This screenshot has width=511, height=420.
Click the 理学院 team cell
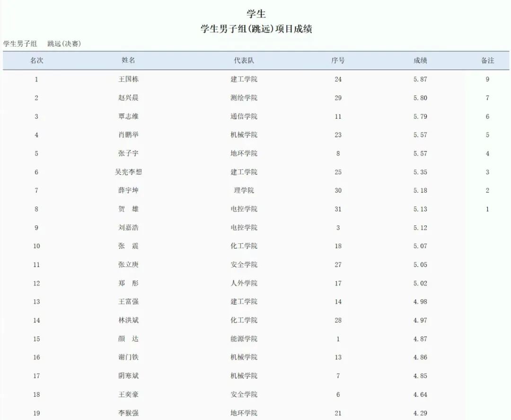(244, 190)
